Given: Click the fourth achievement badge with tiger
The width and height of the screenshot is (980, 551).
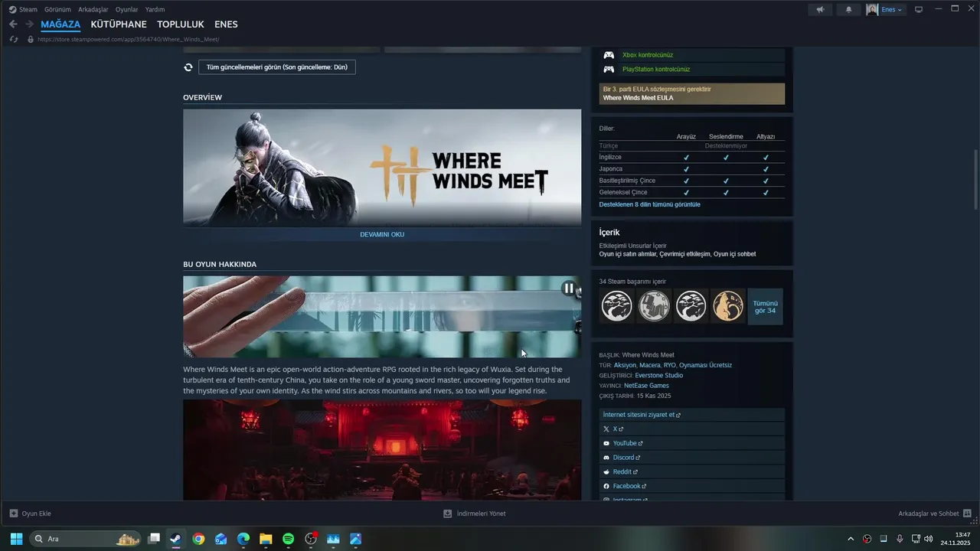Looking at the screenshot, I should pos(727,306).
